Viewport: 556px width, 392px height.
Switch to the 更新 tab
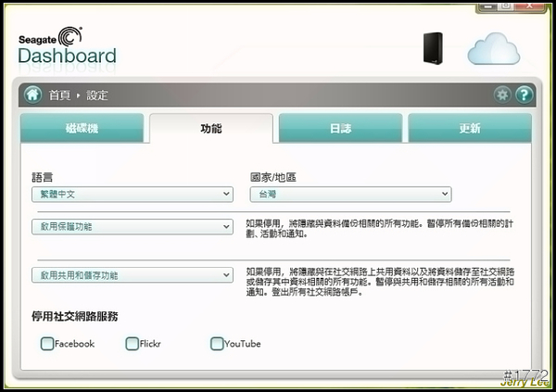click(x=470, y=128)
